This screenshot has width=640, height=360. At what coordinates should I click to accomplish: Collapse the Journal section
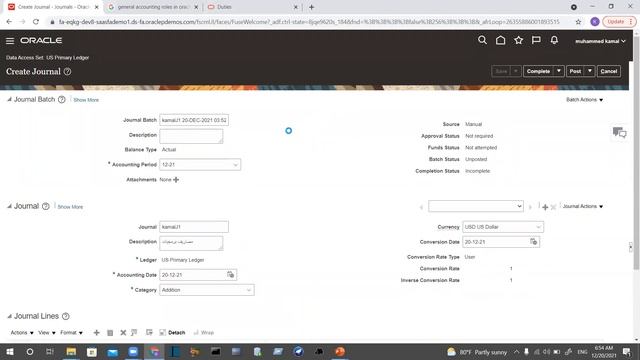click(9, 206)
